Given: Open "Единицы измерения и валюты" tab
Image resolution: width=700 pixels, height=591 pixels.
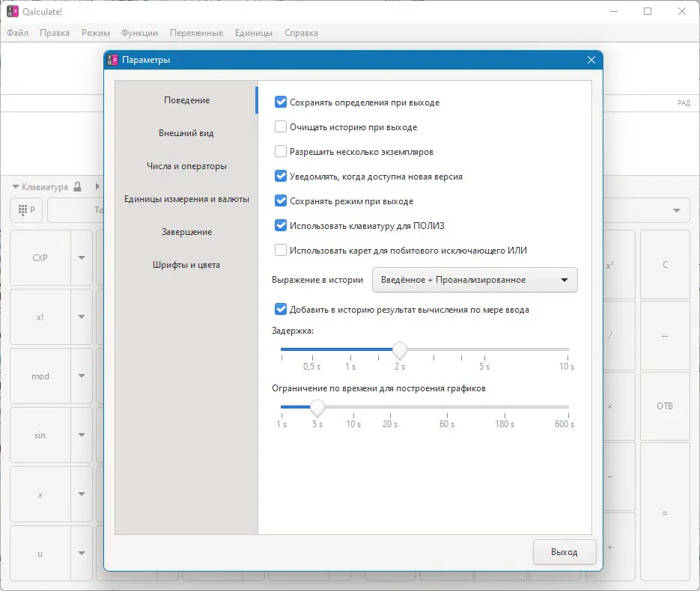Looking at the screenshot, I should click(186, 199).
